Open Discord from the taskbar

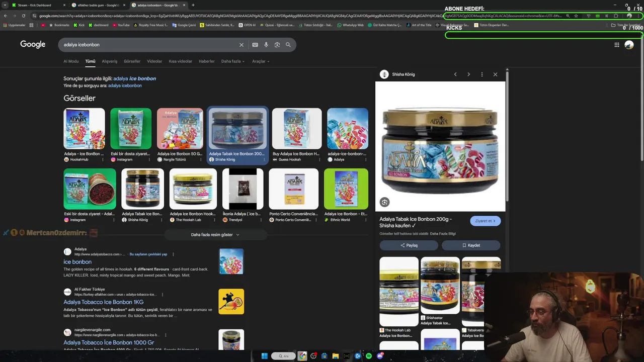pyautogui.click(x=380, y=356)
